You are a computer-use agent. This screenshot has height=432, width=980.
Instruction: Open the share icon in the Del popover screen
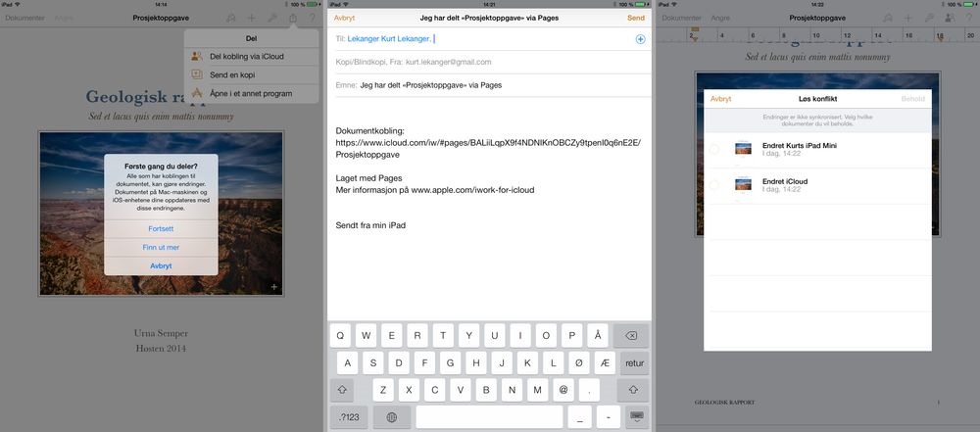coord(292,19)
